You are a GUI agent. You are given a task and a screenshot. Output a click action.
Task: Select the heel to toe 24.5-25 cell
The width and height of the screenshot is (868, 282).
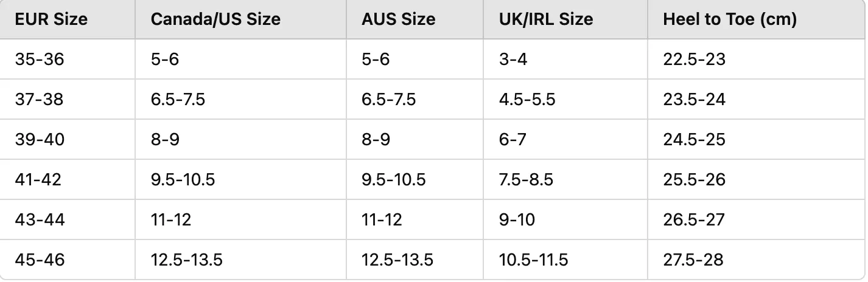757,139
